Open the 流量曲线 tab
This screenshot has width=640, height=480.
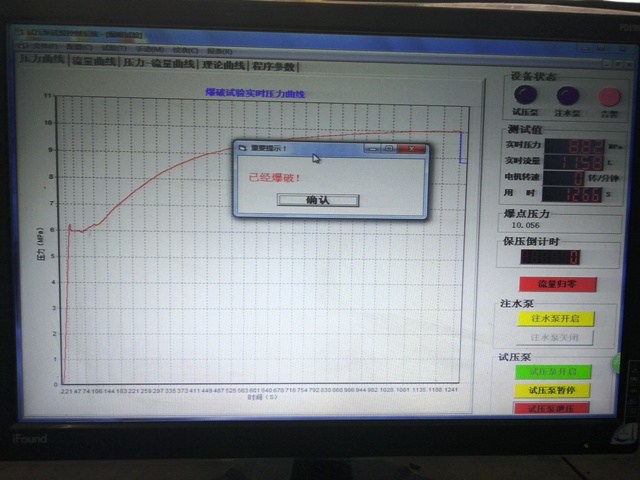[x=93, y=62]
